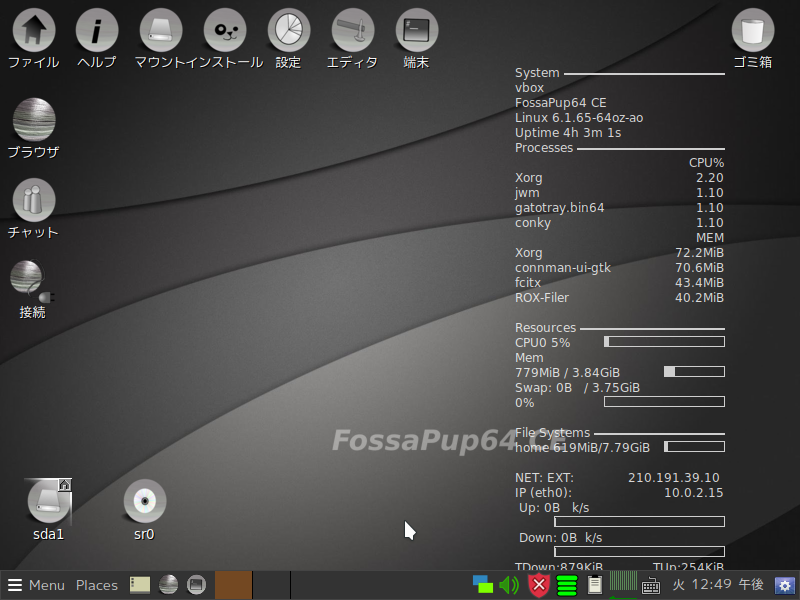Click the 接続 (Connect) network icon

coord(30,281)
